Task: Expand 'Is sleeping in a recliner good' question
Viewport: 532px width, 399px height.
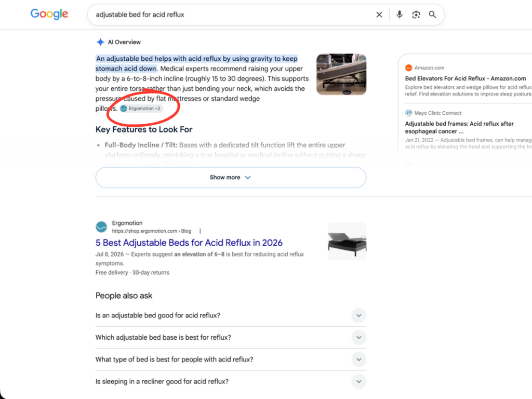Action: tap(231, 382)
